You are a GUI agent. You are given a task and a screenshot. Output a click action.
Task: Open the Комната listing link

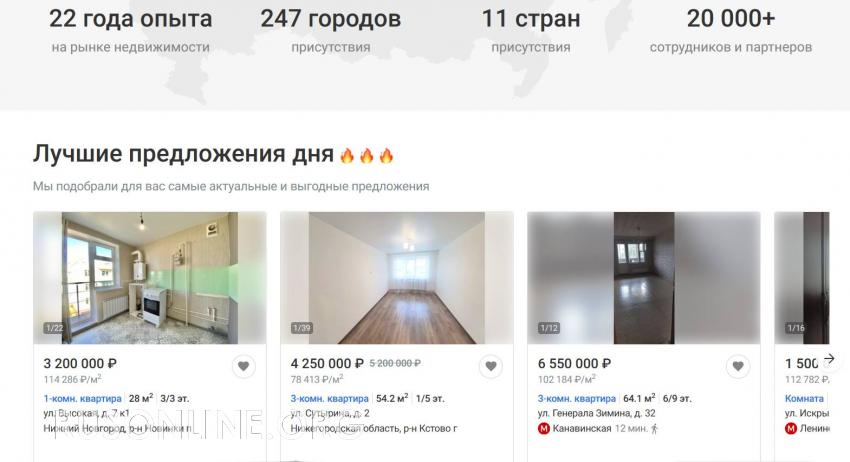pos(804,399)
